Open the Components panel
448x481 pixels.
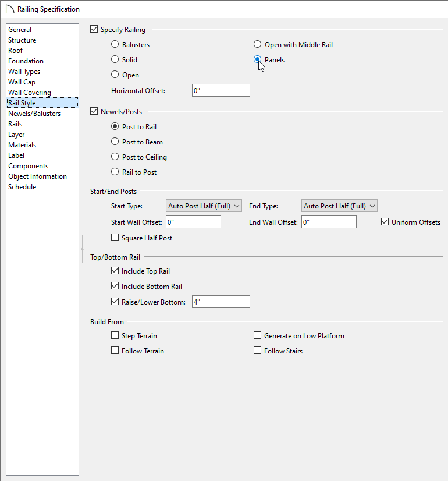click(28, 166)
